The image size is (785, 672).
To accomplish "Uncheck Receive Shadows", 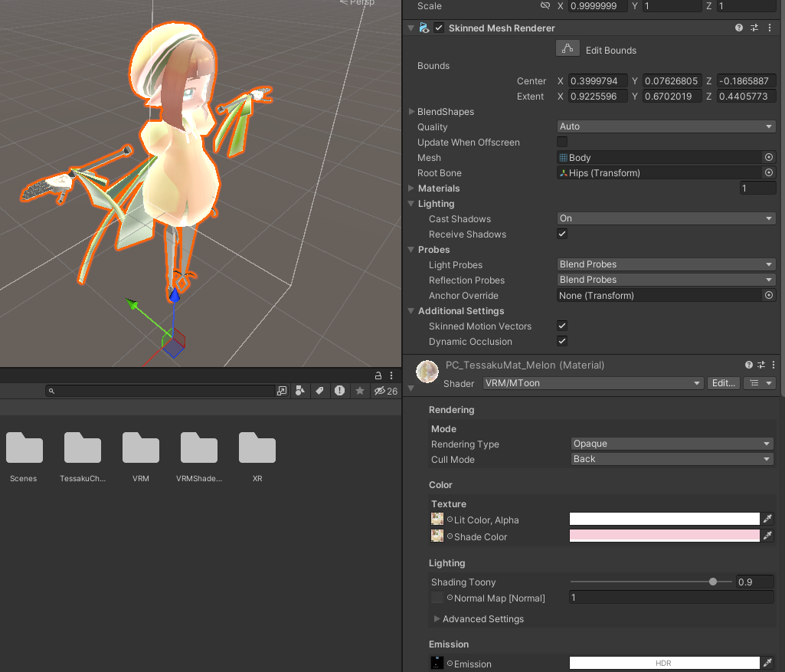I will pos(562,234).
